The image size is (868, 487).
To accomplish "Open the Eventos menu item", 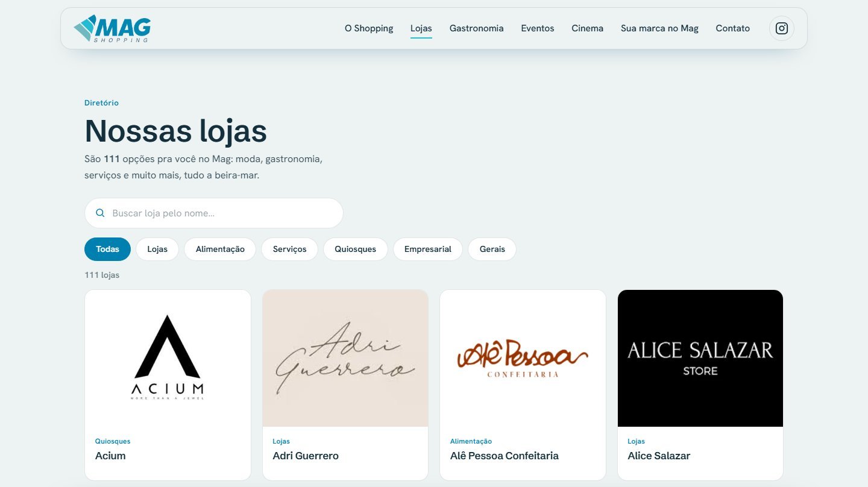I will [538, 28].
